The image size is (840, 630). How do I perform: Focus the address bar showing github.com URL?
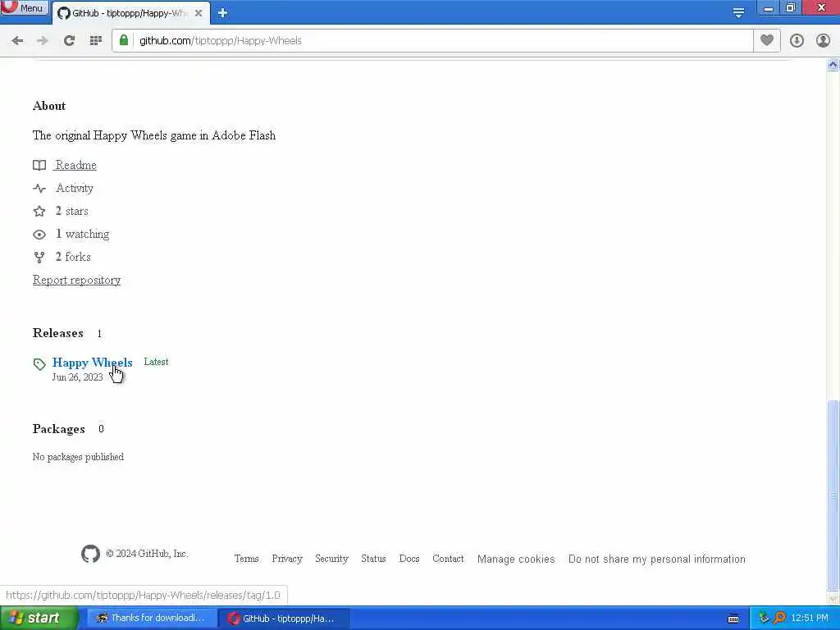[x=432, y=41]
